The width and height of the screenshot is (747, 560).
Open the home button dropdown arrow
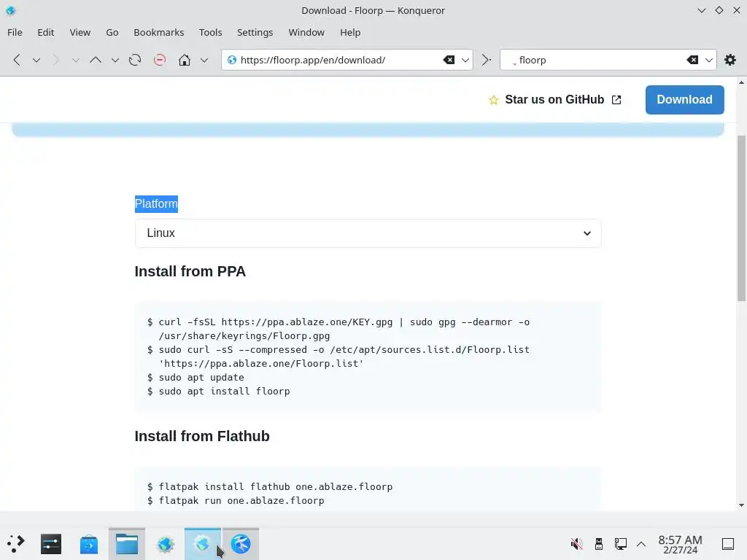click(x=204, y=61)
